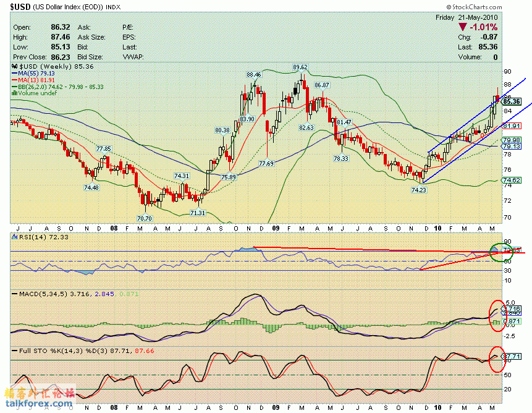Click the 74.31 price label
Viewport: 532px width, 413px height.
click(x=182, y=176)
